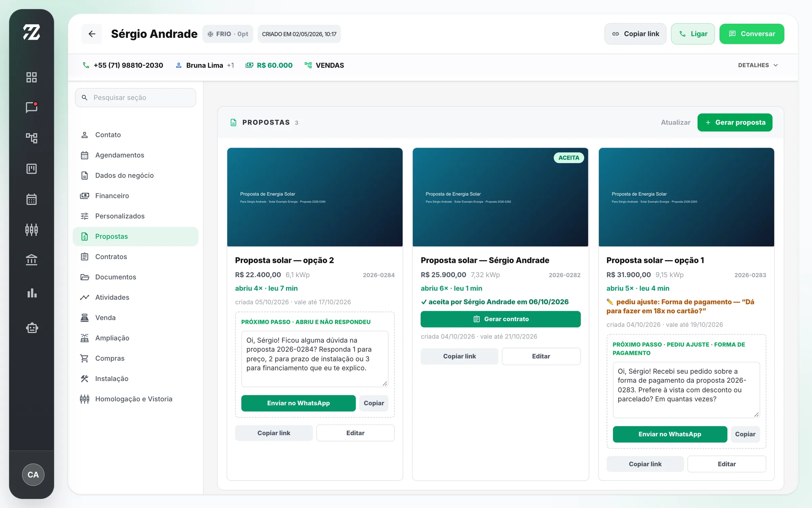Click the CA user avatar

pos(33,474)
